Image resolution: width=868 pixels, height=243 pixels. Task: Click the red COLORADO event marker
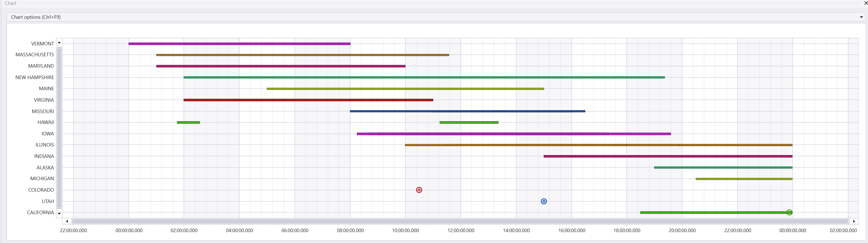click(x=419, y=190)
